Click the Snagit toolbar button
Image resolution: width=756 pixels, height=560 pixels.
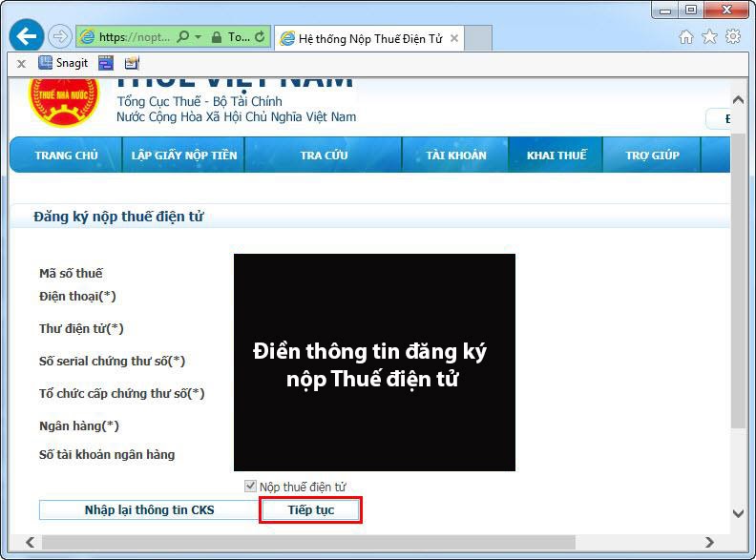[x=63, y=63]
